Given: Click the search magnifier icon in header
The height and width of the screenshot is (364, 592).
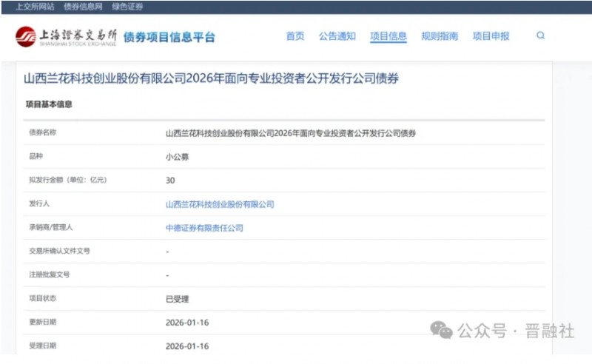Looking at the screenshot, I should [x=541, y=36].
